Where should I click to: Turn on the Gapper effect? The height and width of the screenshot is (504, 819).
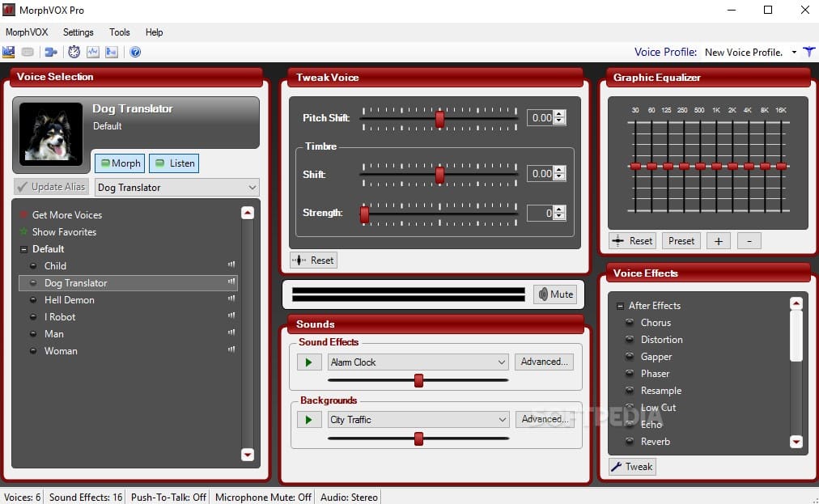(656, 357)
